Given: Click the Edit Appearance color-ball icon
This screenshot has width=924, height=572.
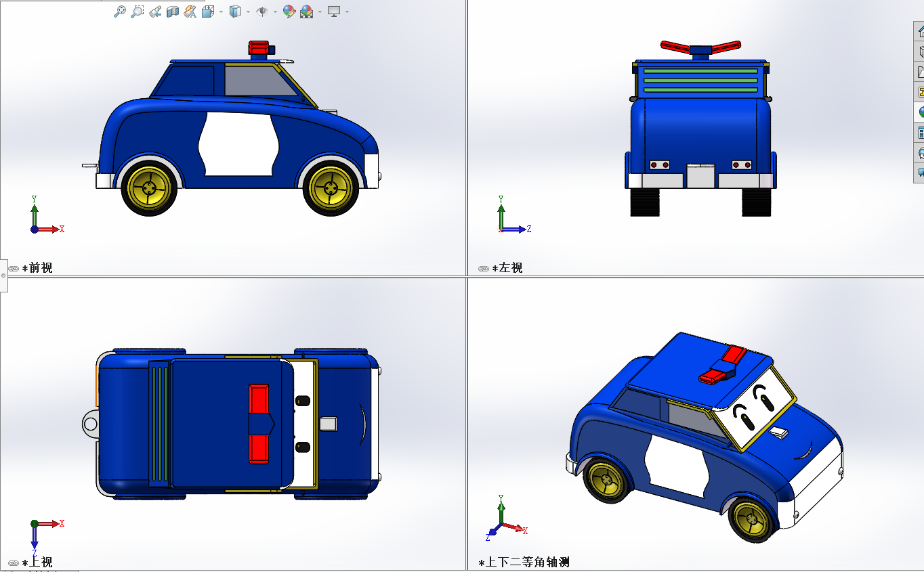Looking at the screenshot, I should [289, 12].
